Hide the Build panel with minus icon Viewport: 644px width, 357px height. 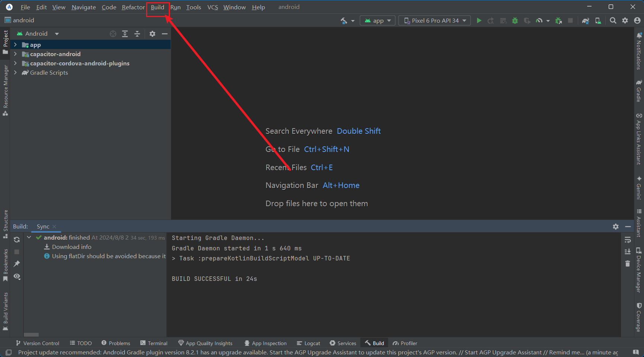coord(628,227)
